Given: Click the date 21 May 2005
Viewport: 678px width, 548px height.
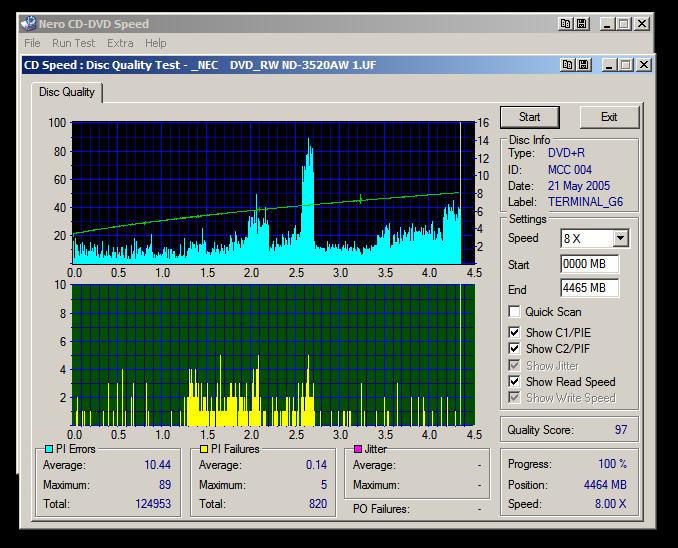Looking at the screenshot, I should 579,186.
